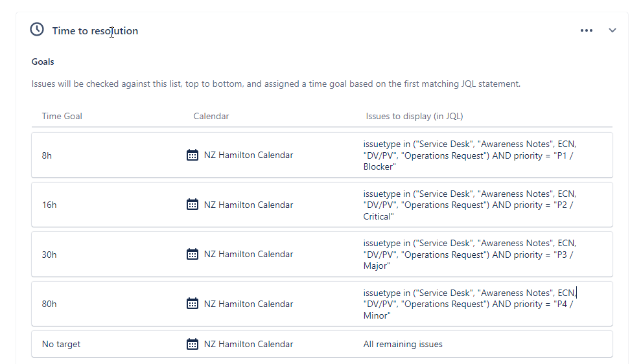Viewport: 630px width, 364px height.
Task: Click the Time to resolution heading
Action: 95,31
